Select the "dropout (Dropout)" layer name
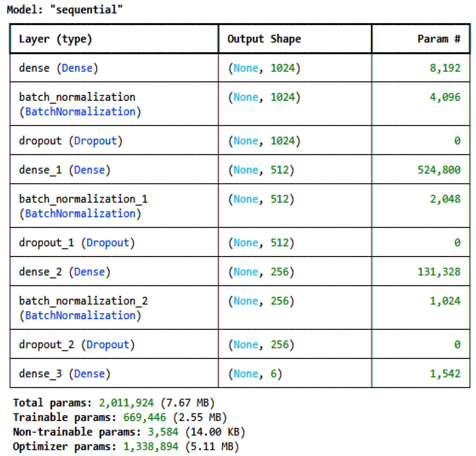Image resolution: width=476 pixels, height=456 pixels. 71,141
